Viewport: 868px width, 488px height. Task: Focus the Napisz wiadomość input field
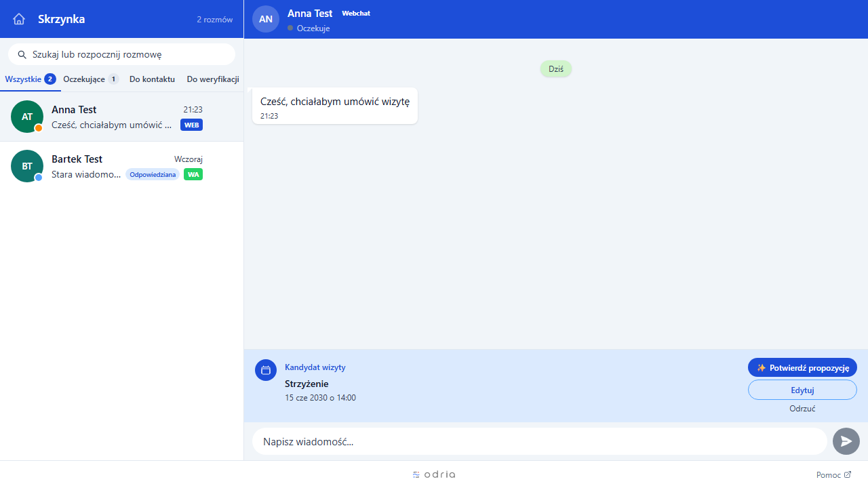(x=540, y=441)
